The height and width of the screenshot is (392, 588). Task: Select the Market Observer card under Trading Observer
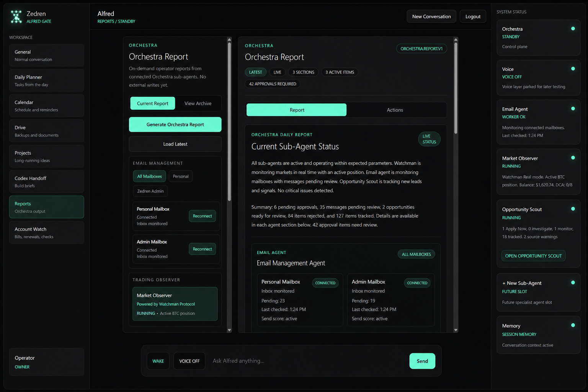pyautogui.click(x=175, y=304)
